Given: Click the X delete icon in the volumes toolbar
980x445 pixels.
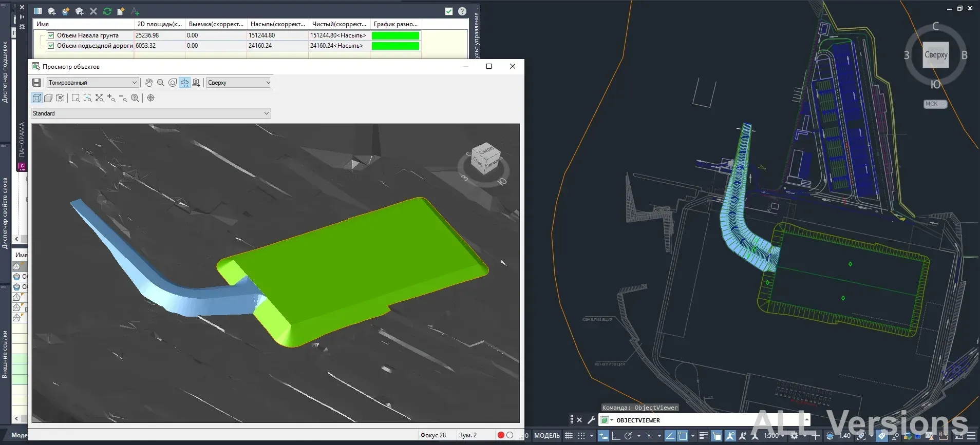Looking at the screenshot, I should [93, 11].
